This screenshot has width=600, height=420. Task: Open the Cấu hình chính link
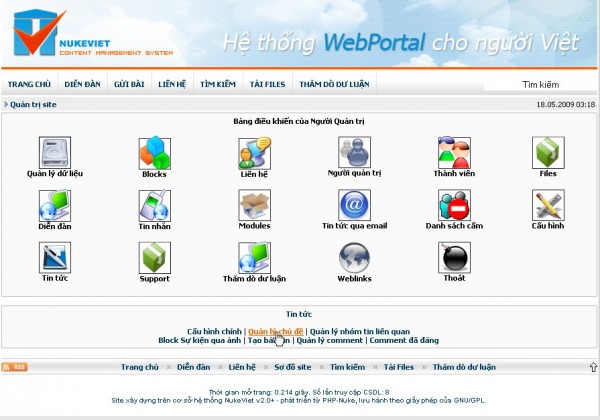click(214, 332)
